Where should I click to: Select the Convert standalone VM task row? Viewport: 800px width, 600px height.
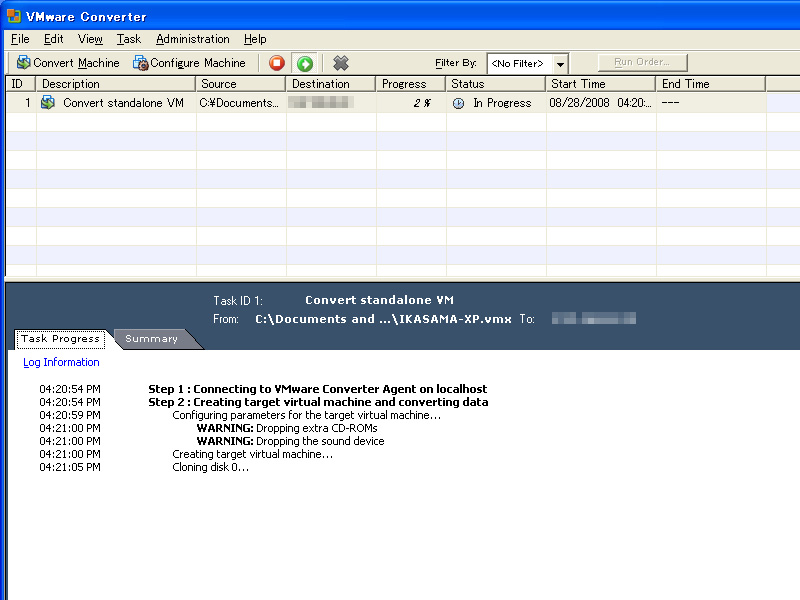coord(403,103)
